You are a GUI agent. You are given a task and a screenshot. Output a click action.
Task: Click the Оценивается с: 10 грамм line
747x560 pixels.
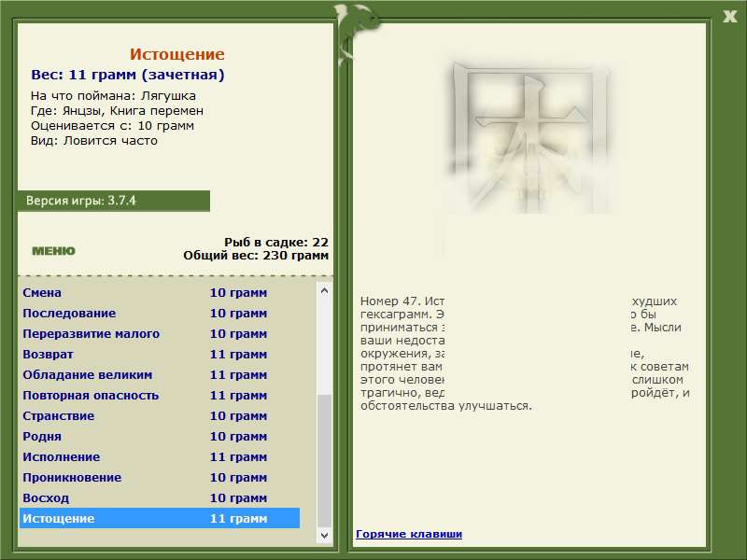(112, 126)
